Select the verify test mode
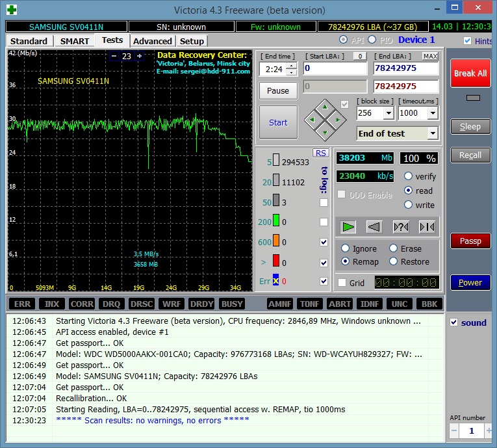This screenshot has width=497, height=448. coord(409,176)
